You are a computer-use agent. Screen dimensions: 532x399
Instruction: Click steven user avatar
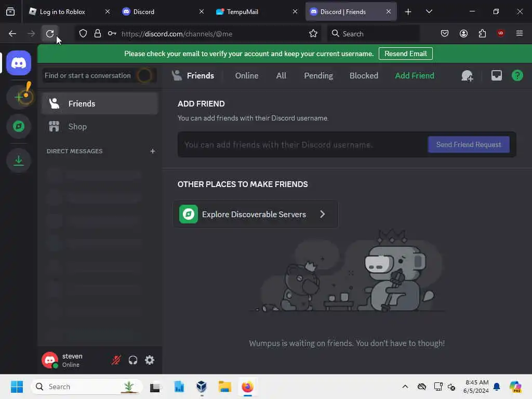point(50,360)
